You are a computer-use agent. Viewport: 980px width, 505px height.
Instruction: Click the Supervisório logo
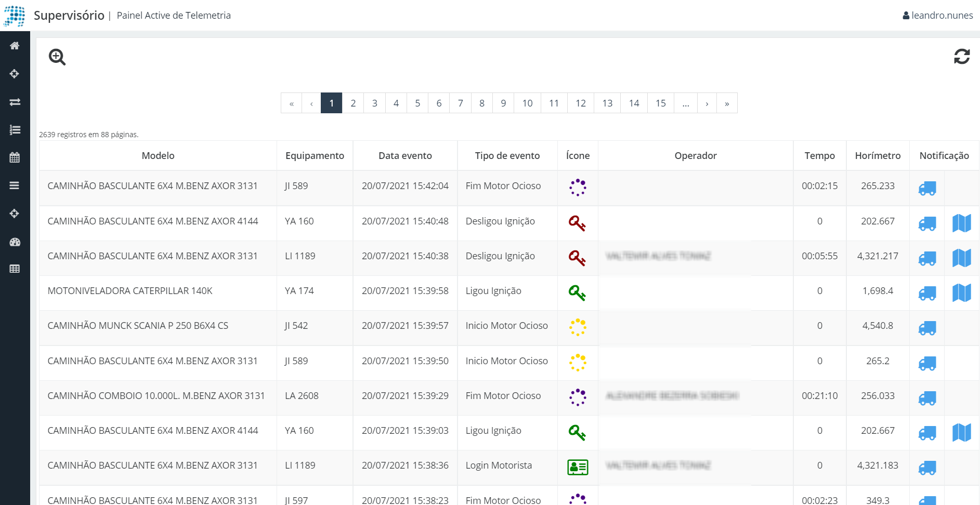[14, 16]
